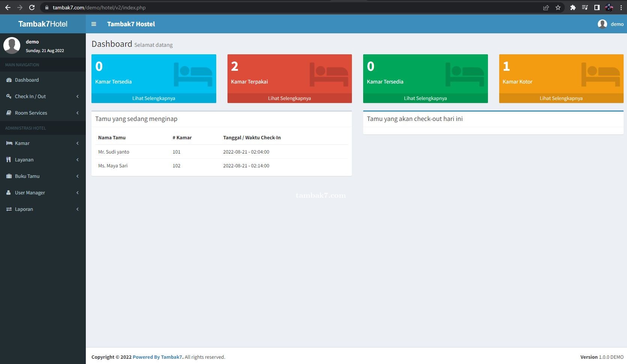Click the share page icon in address bar

click(546, 7)
